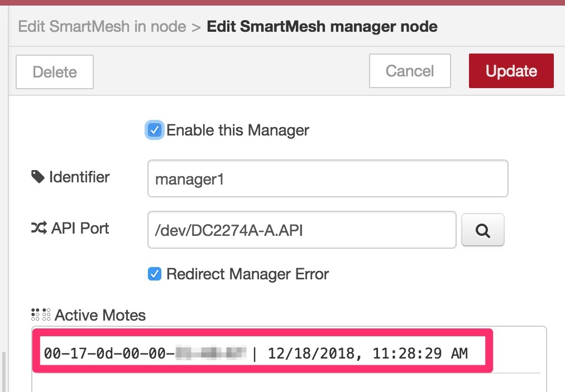565x392 pixels.
Task: Click the Update button
Action: click(511, 71)
